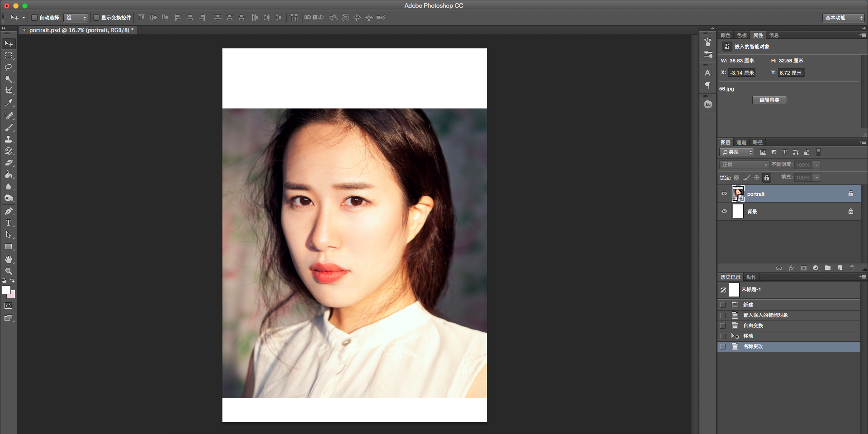Viewport: 868px width, 434px height.
Task: Open the opacity slider dropdown
Action: pyautogui.click(x=817, y=165)
